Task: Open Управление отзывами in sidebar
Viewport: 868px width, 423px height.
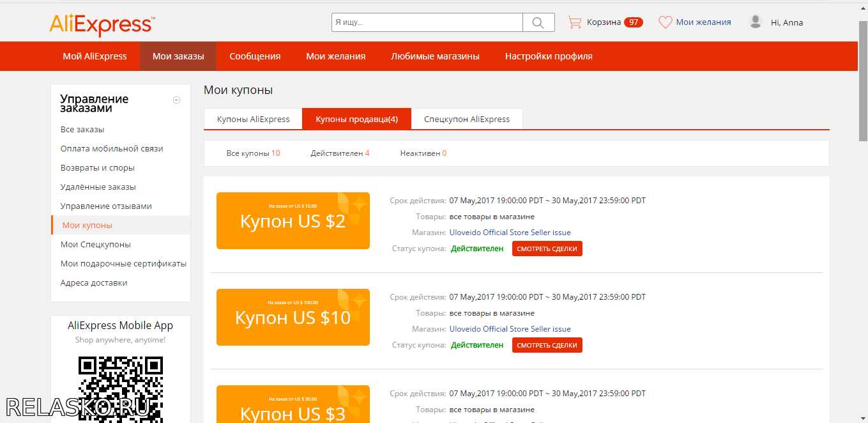Action: tap(106, 206)
